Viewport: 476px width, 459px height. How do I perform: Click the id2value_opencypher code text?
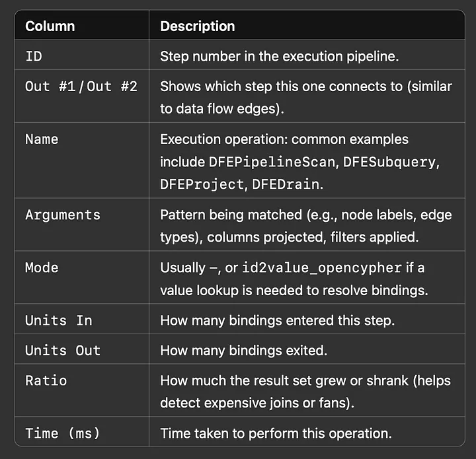322,268
